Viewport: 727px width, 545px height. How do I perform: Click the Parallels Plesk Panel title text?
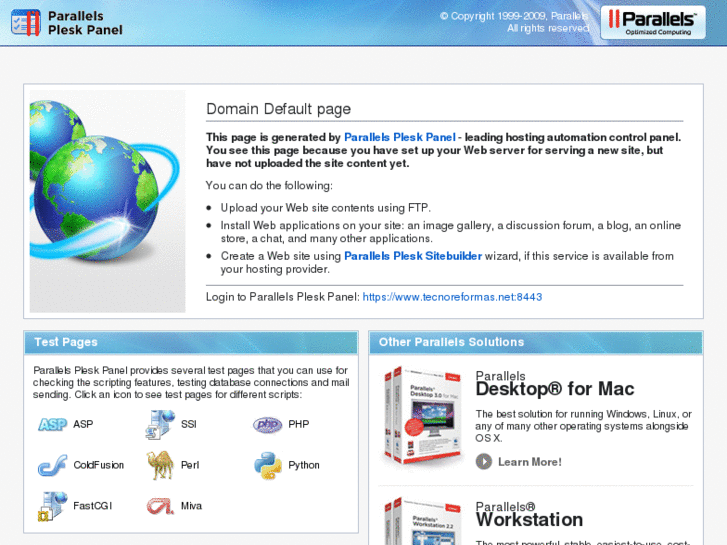[x=85, y=23]
